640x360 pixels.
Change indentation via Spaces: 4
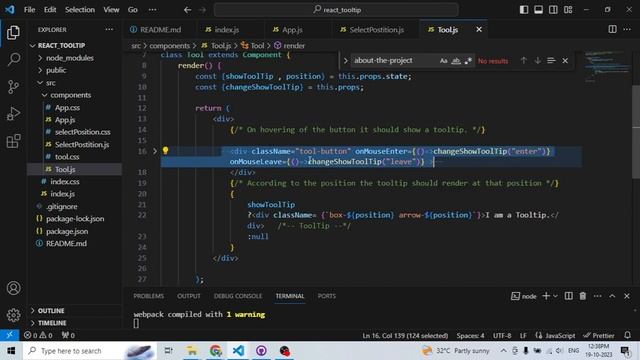click(x=470, y=335)
